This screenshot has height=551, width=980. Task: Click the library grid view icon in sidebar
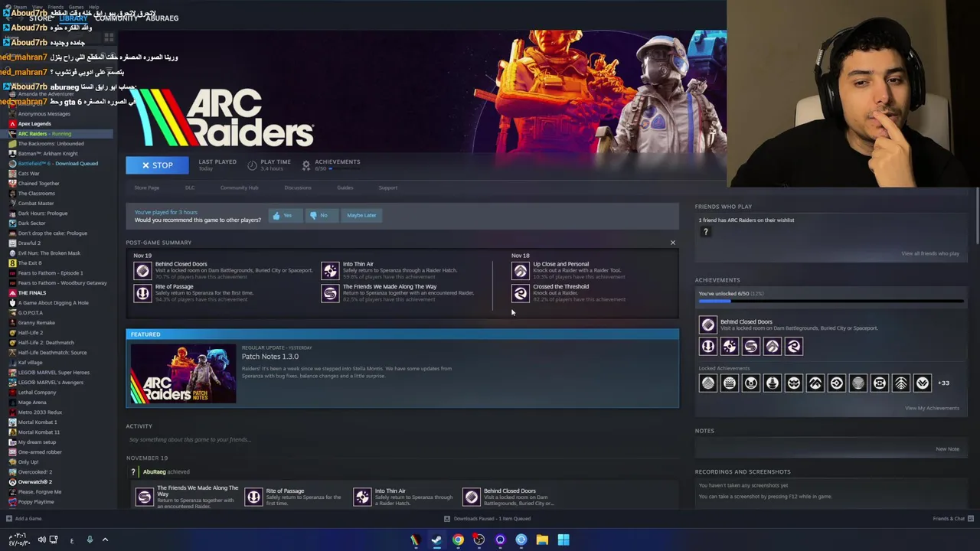109,37
